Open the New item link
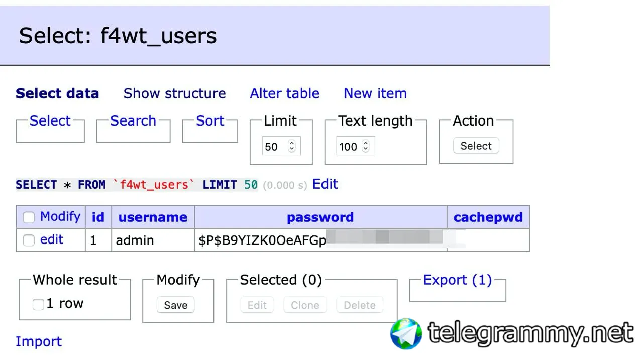643x364 pixels. click(375, 93)
